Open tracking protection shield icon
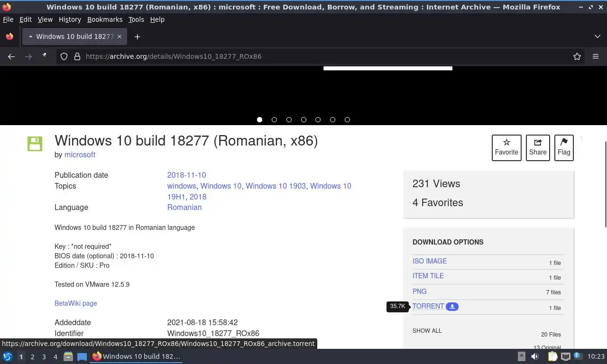 pyautogui.click(x=64, y=56)
